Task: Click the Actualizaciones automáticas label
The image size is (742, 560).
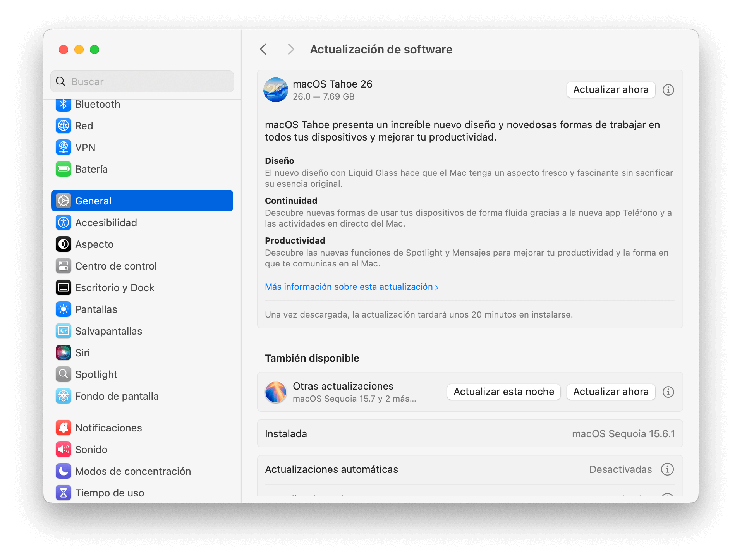Action: pos(331,469)
